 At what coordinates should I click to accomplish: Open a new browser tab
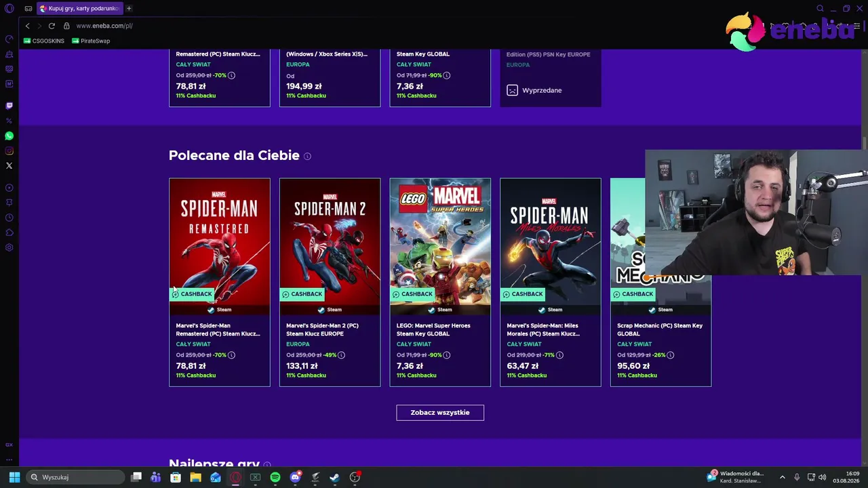click(129, 9)
